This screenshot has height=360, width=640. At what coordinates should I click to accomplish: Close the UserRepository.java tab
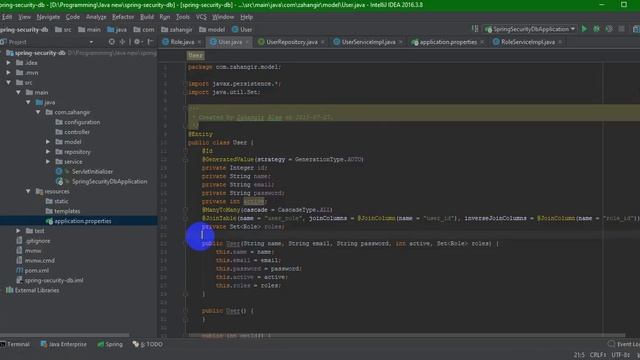(323, 42)
